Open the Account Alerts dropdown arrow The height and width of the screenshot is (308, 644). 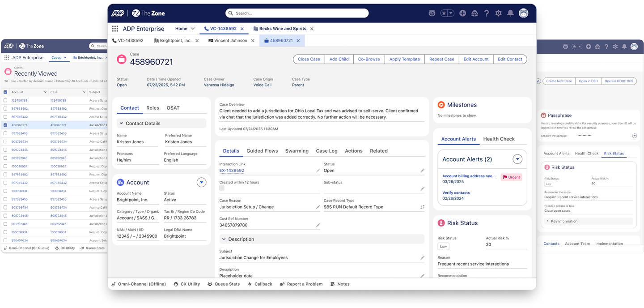click(517, 159)
